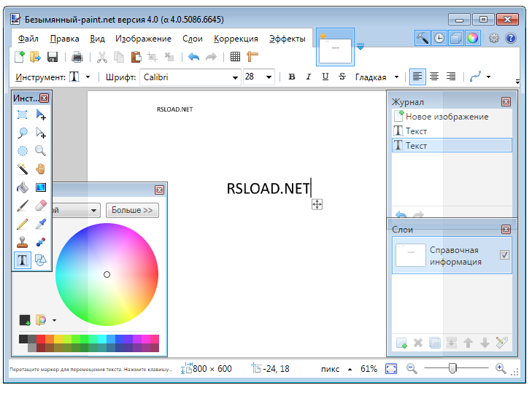Viewport: 532px width, 393px height.
Task: Choose the red palette swatch
Action: point(41,339)
